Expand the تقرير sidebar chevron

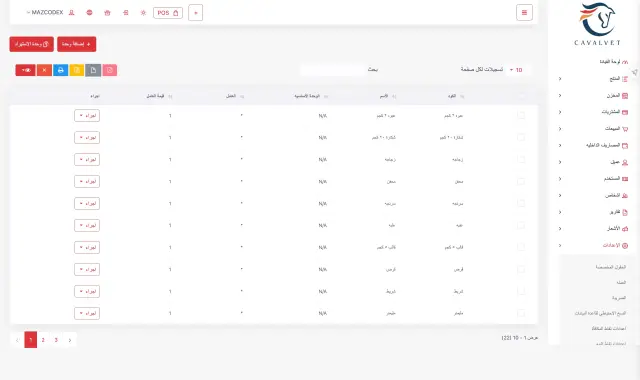(x=560, y=212)
